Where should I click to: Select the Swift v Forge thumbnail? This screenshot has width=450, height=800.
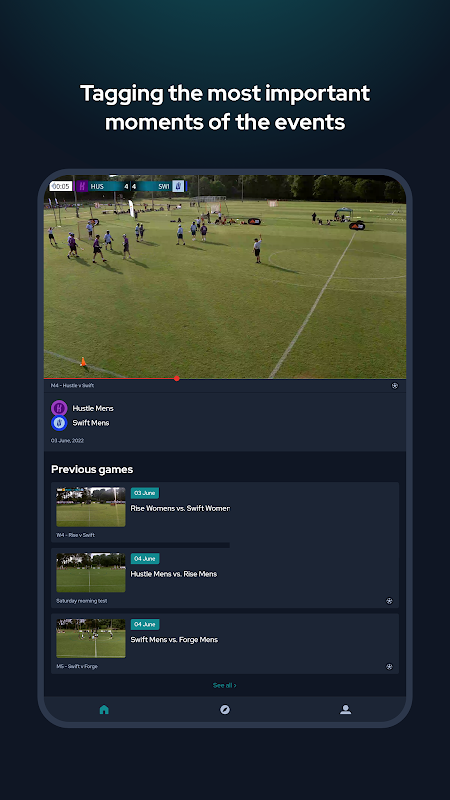click(x=91, y=638)
